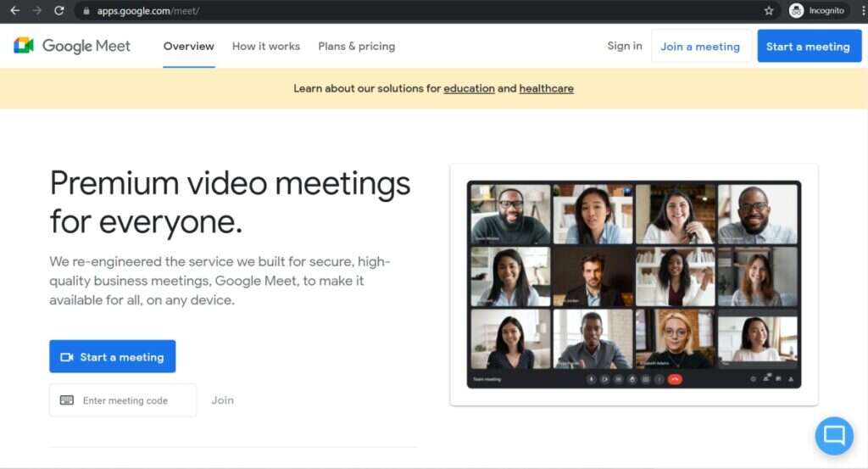
Task: Open the Incognito profile badge
Action: point(818,10)
